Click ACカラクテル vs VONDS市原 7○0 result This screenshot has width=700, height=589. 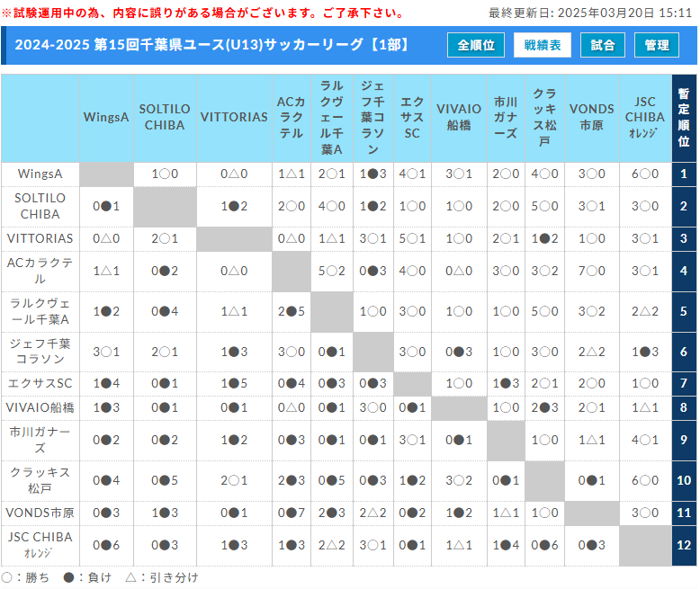(x=592, y=271)
